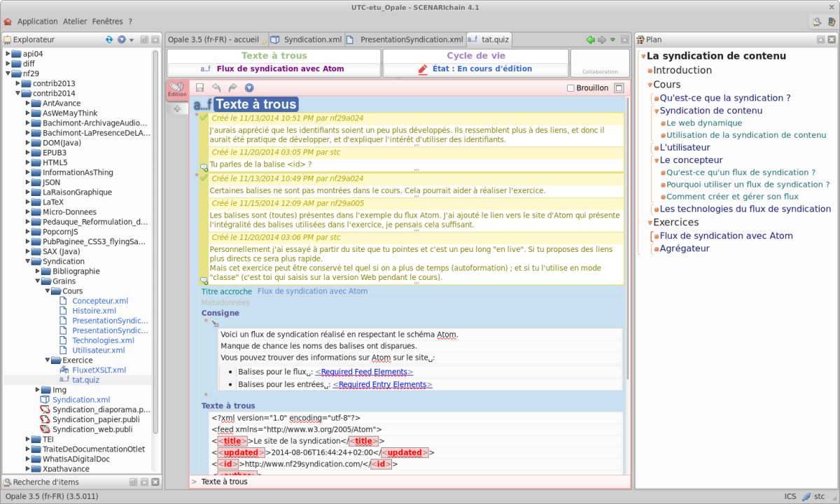Open the Explorateur dropdown arrow
The image size is (840, 504).
click(x=131, y=40)
